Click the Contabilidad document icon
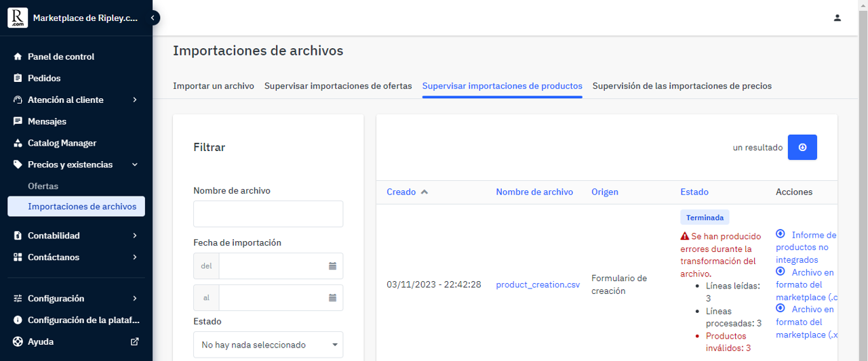Image resolution: width=868 pixels, height=361 pixels. click(x=18, y=236)
